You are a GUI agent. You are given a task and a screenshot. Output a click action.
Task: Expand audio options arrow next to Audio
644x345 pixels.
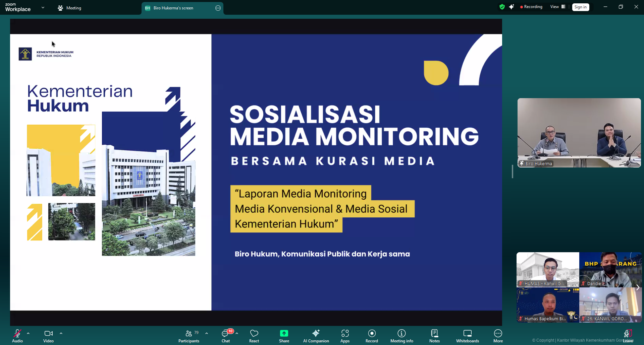(28, 333)
